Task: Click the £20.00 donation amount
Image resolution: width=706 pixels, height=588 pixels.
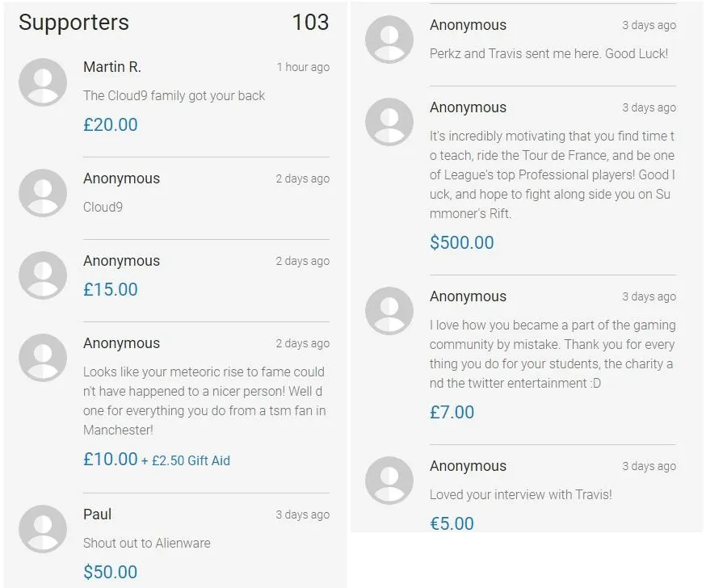Action: pos(111,124)
